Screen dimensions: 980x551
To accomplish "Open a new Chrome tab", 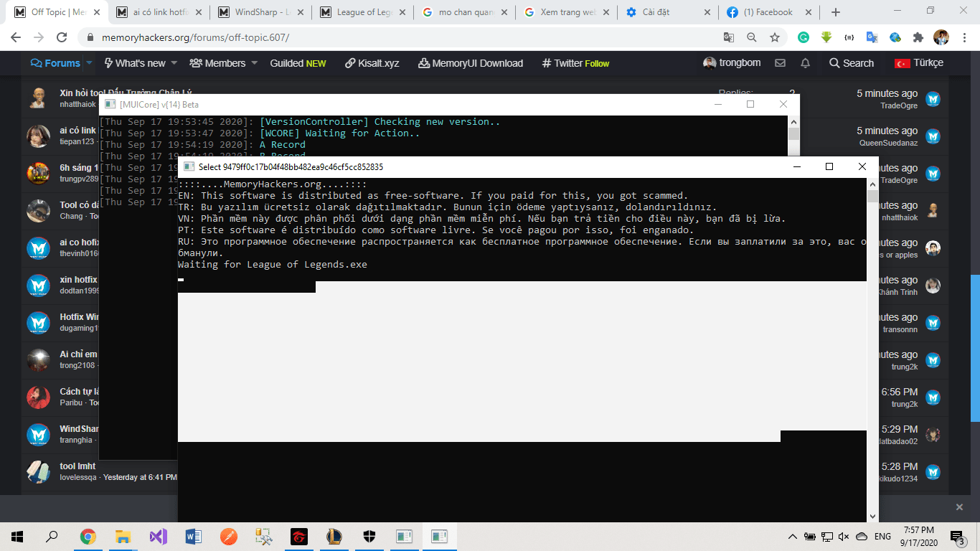I will pos(835,12).
